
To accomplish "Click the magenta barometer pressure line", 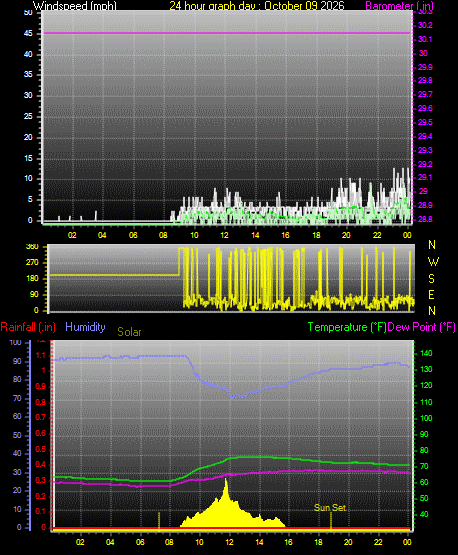I will tap(227, 33).
